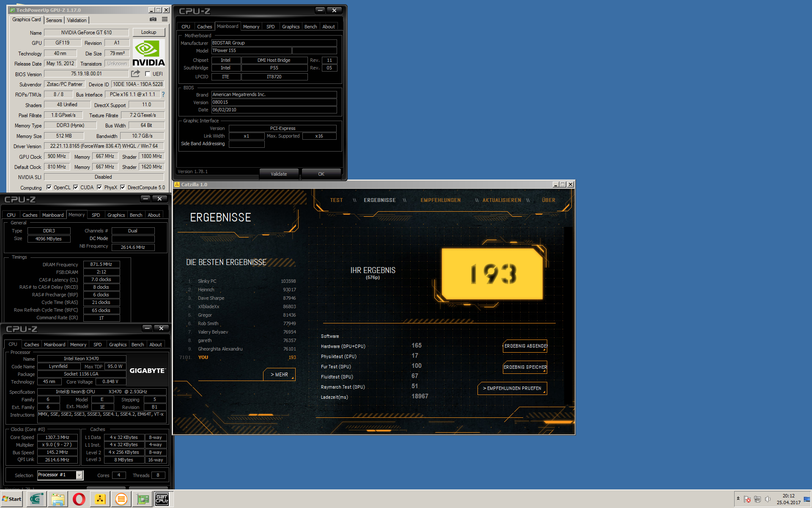This screenshot has height=508, width=812.
Task: Select the ÜBER tab in Catzilla
Action: coord(549,200)
